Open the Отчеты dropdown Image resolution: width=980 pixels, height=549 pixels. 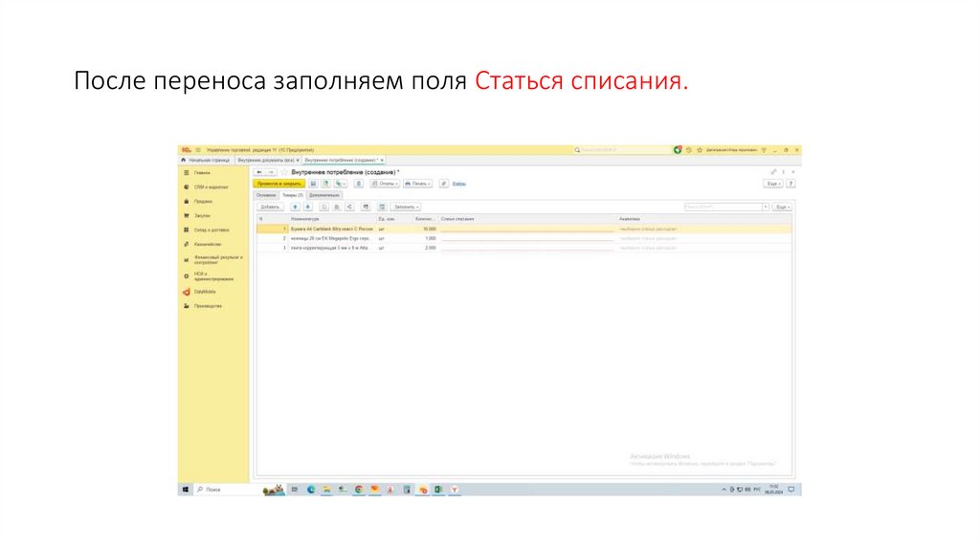(385, 184)
